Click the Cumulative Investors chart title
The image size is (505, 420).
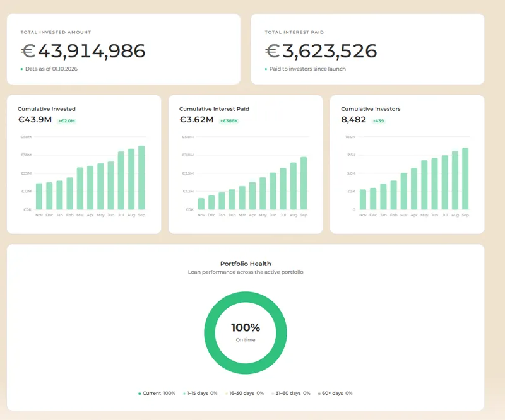371,108
